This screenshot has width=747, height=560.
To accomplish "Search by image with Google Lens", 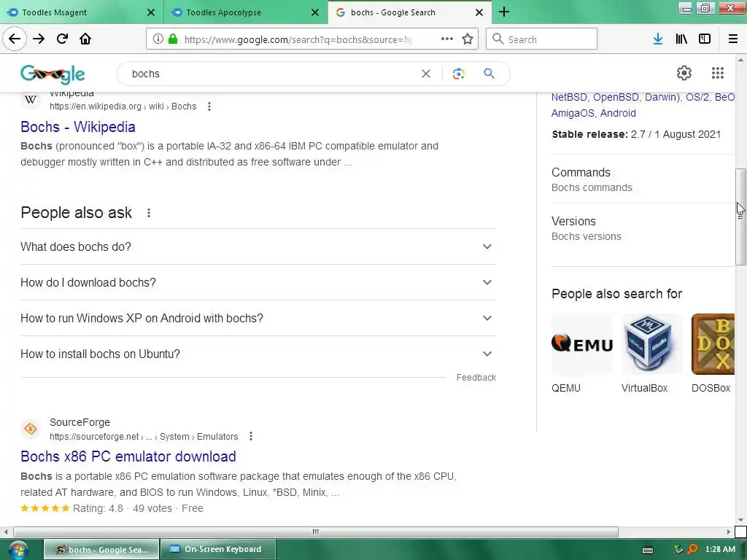I will pos(458,74).
